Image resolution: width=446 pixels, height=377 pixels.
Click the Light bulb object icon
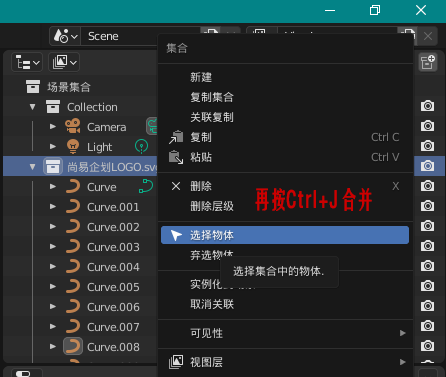(x=73, y=147)
